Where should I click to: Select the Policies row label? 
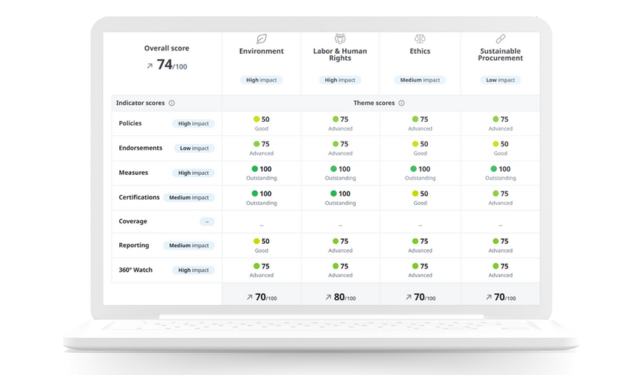(130, 123)
